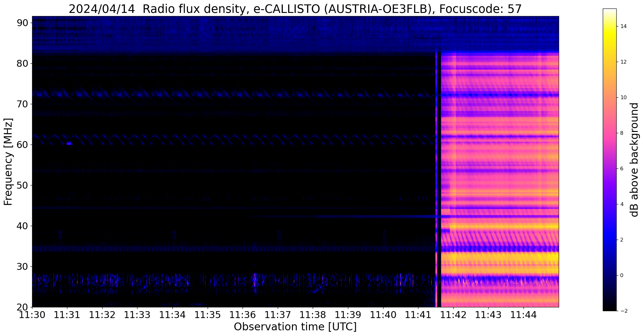Click the 11:40 time tick label
This screenshot has height=336, width=644.
[x=383, y=315]
